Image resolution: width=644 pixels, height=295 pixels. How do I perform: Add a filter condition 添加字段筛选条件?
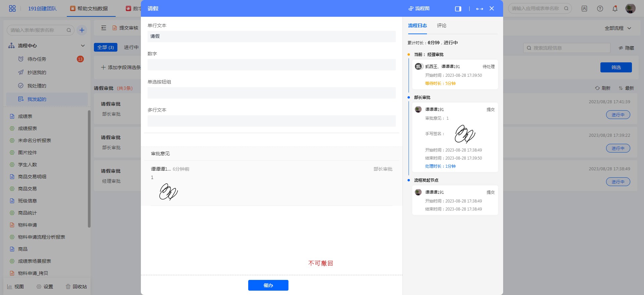121,67
